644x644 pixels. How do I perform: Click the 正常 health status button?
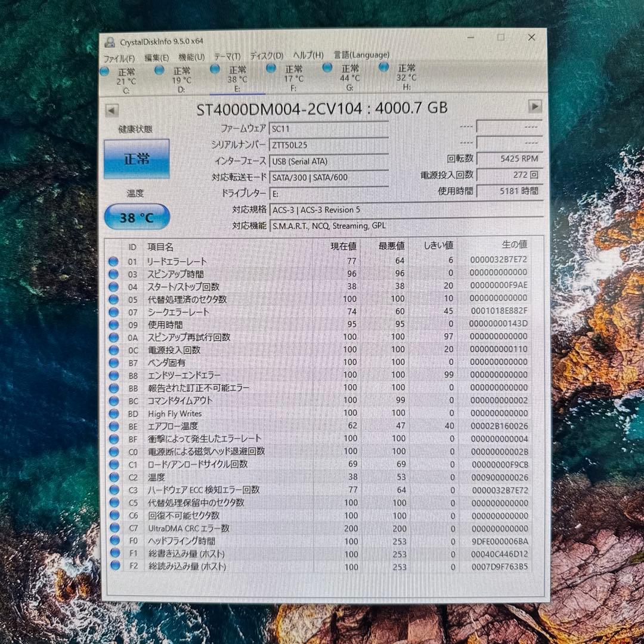tap(137, 159)
